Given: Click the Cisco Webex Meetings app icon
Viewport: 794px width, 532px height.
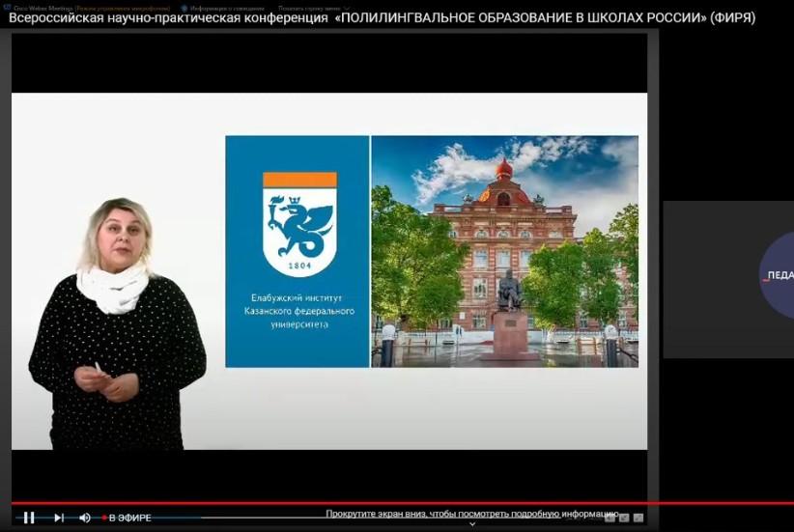Looking at the screenshot, I should (x=7, y=8).
